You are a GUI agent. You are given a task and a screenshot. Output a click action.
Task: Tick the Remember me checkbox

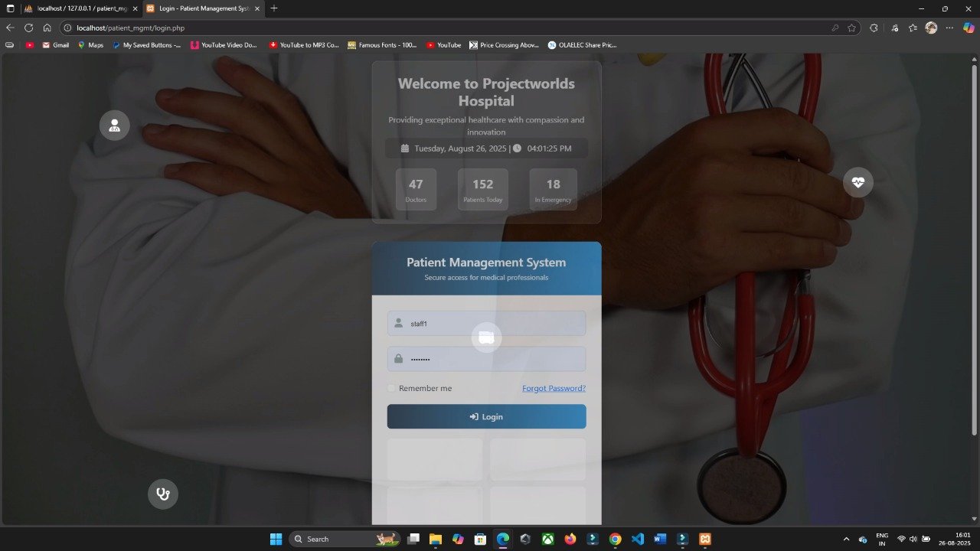[x=392, y=388]
